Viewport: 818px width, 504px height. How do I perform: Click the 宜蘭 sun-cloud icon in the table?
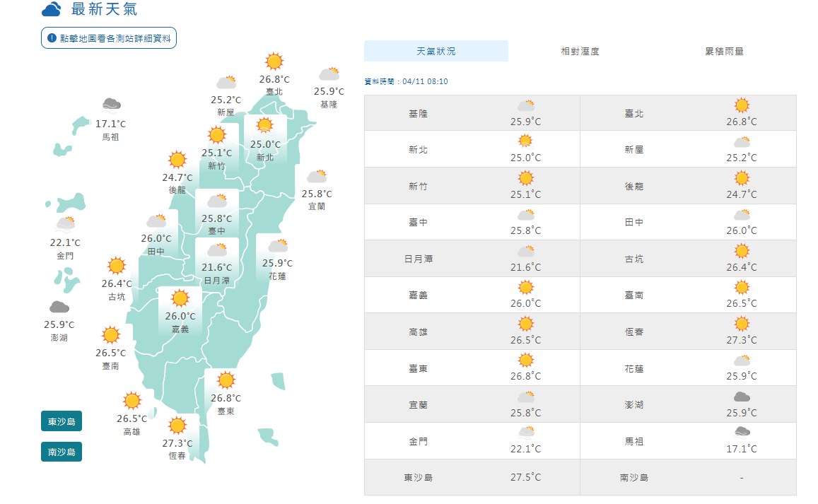click(525, 397)
